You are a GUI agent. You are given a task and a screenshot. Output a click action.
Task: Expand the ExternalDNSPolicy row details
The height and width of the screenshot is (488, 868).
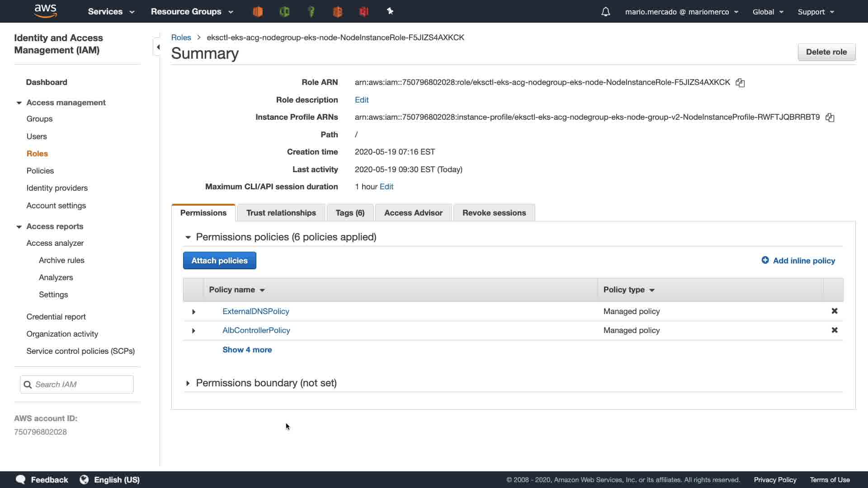(x=193, y=312)
